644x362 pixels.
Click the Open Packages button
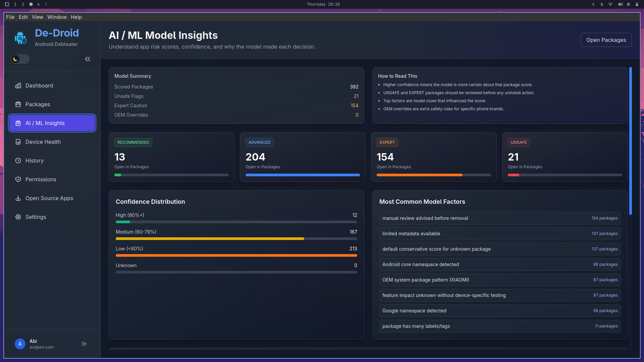click(606, 40)
